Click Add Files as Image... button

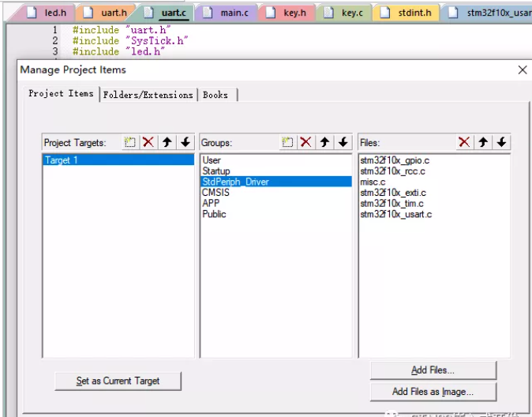pos(433,392)
